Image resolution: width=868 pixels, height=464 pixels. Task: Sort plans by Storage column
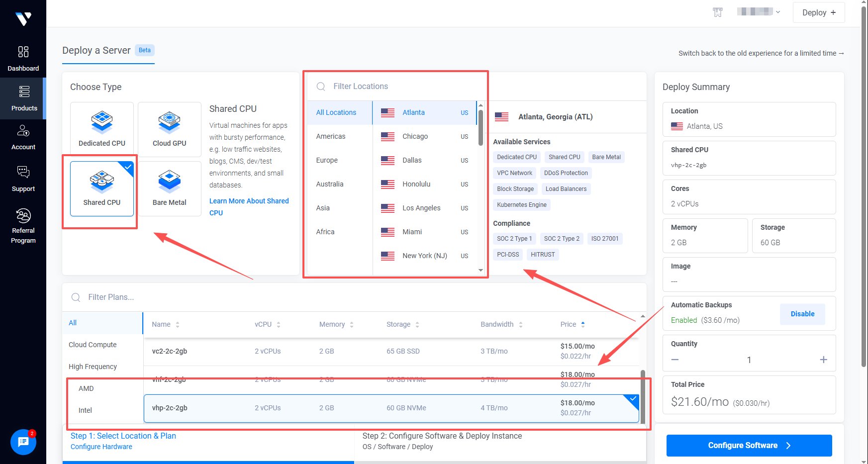pyautogui.click(x=403, y=324)
